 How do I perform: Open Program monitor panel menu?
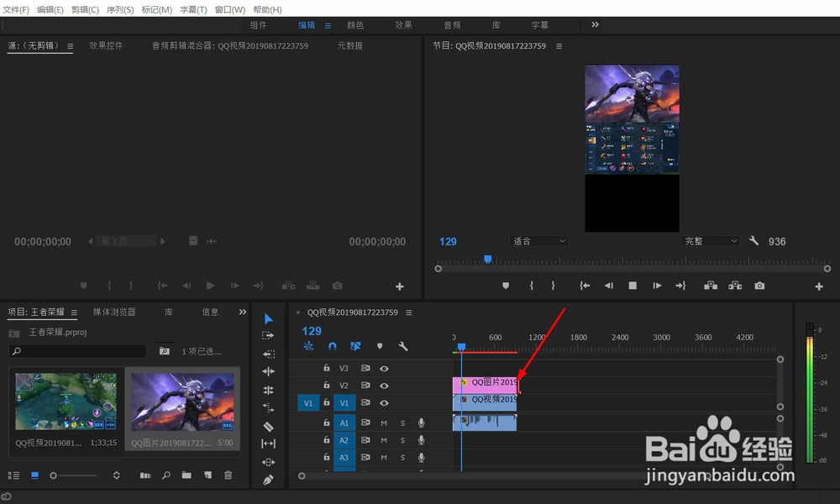click(559, 46)
